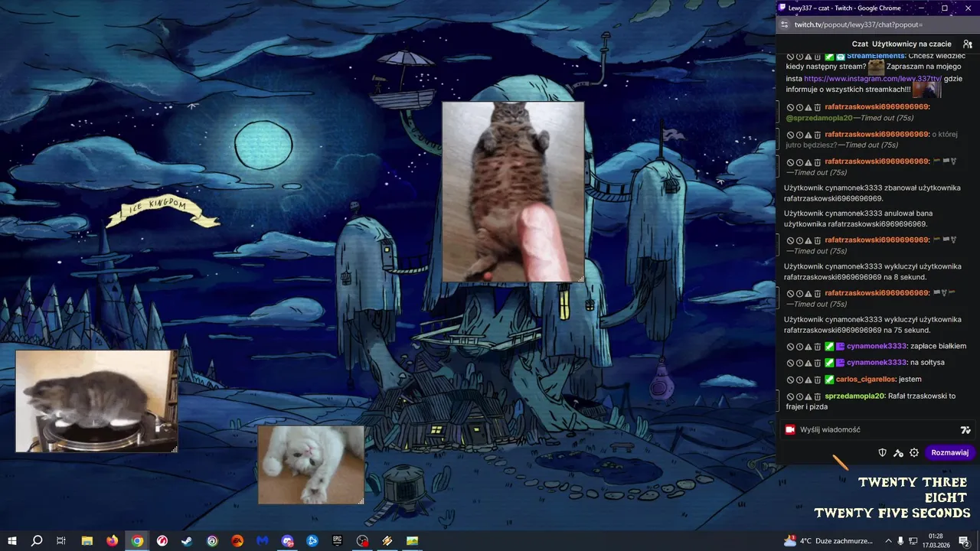Toggle microphone icon in the system tray
Image resolution: width=980 pixels, height=551 pixels.
(x=902, y=541)
